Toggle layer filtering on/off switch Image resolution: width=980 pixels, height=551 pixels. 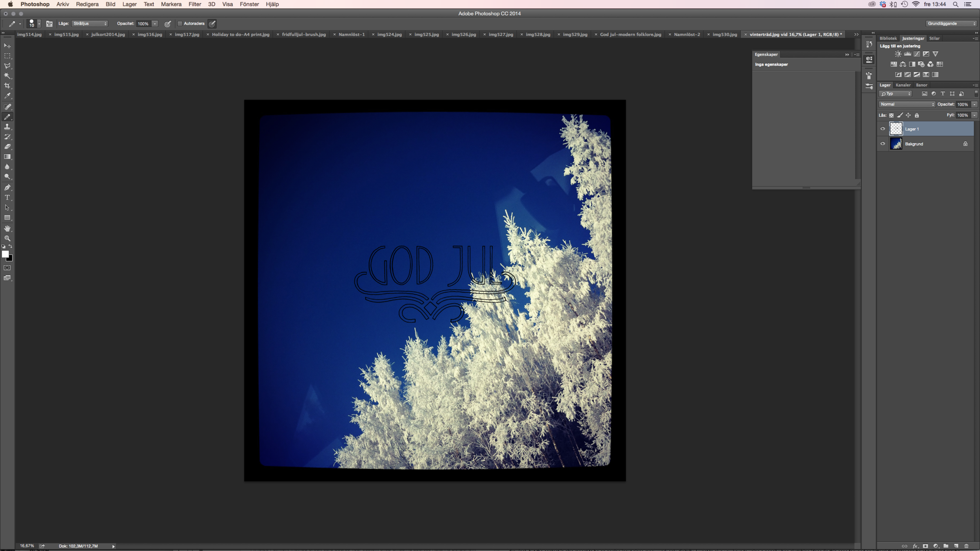tap(976, 94)
